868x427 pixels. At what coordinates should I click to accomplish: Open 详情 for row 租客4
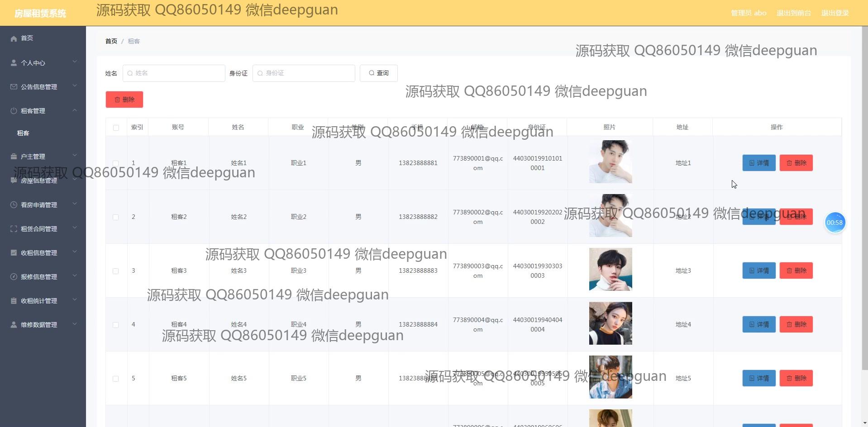click(x=759, y=324)
